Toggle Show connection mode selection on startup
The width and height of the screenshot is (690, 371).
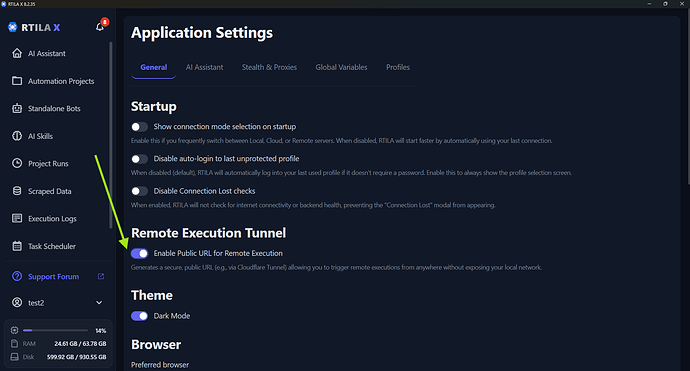coord(139,127)
